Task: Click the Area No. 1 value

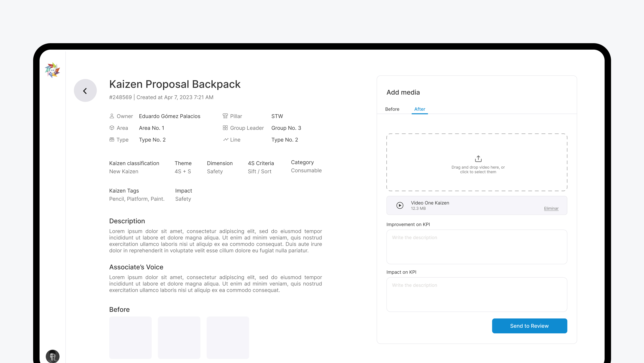Action: (152, 128)
